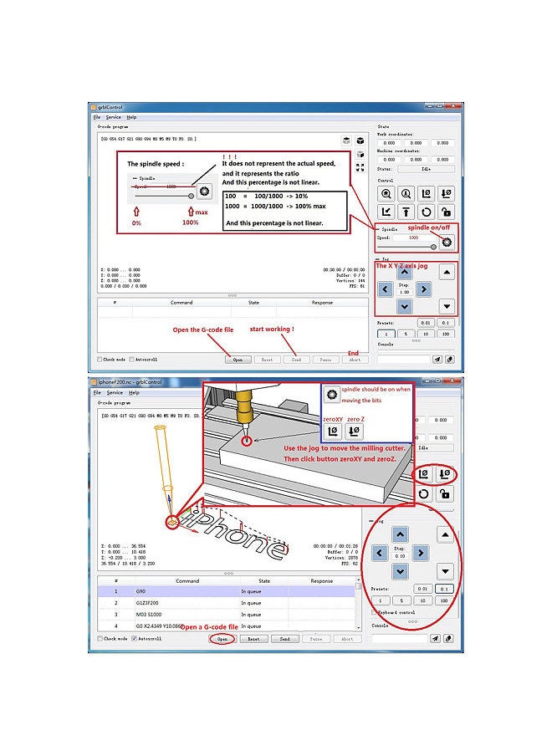The height and width of the screenshot is (756, 552).
Task: Jog Y+ up arrow in iphoneF200.nc window
Action: tap(400, 534)
